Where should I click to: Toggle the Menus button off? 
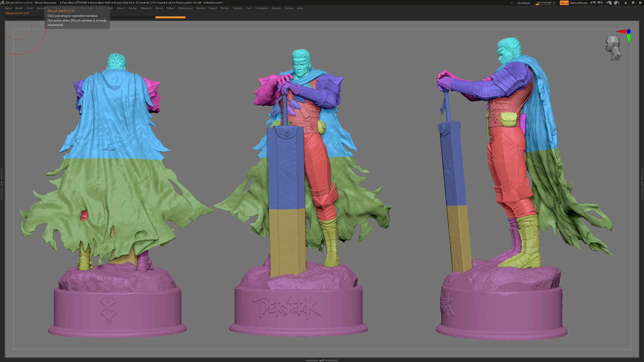(x=564, y=3)
